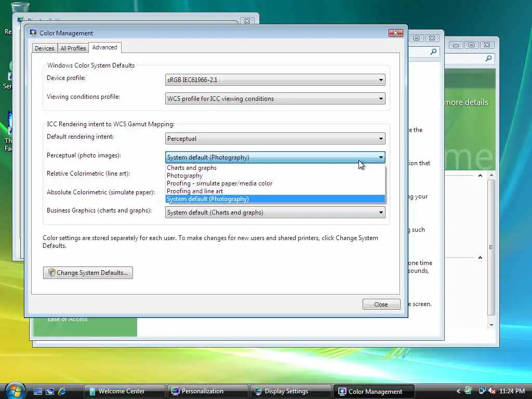Click the muted volume tray icon
This screenshot has width=532, height=399.
(x=492, y=391)
